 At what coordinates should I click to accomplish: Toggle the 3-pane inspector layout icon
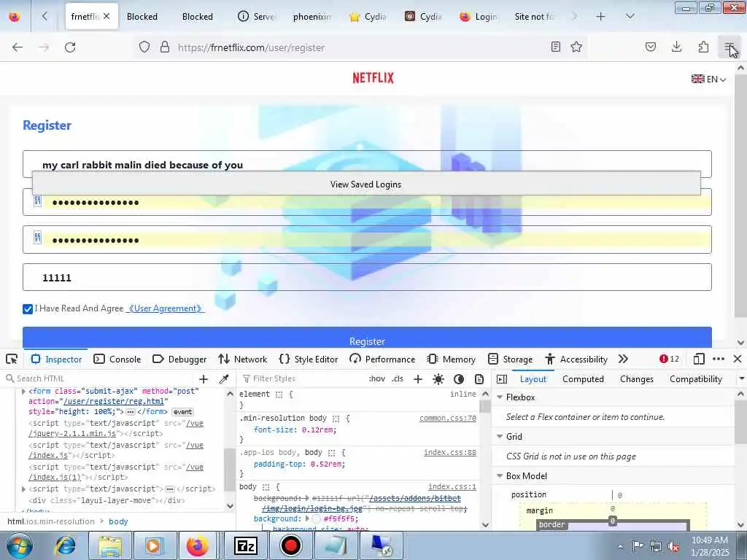pyautogui.click(x=502, y=379)
